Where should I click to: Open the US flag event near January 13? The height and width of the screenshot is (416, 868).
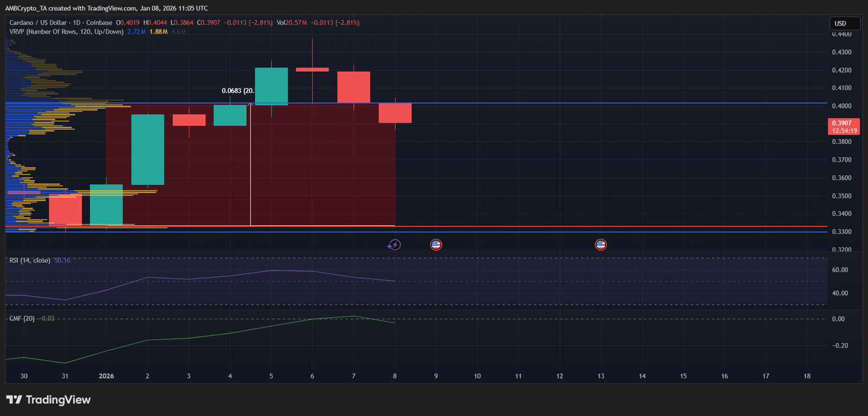601,244
